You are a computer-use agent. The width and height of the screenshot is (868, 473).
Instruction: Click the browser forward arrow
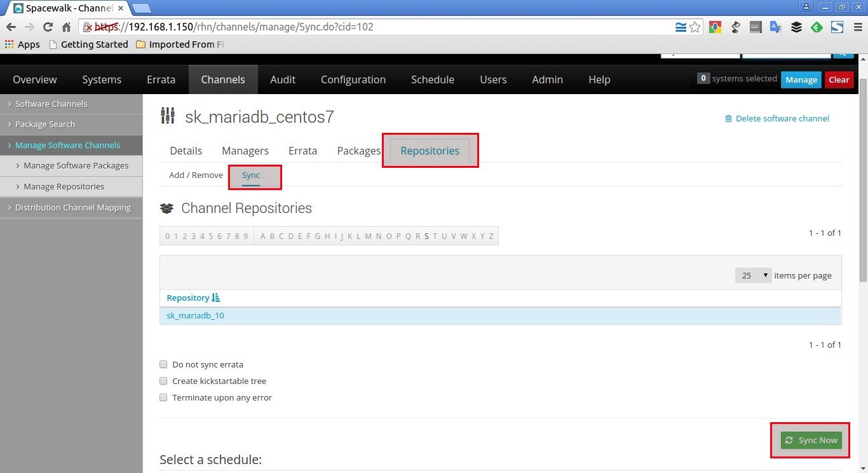click(x=29, y=27)
